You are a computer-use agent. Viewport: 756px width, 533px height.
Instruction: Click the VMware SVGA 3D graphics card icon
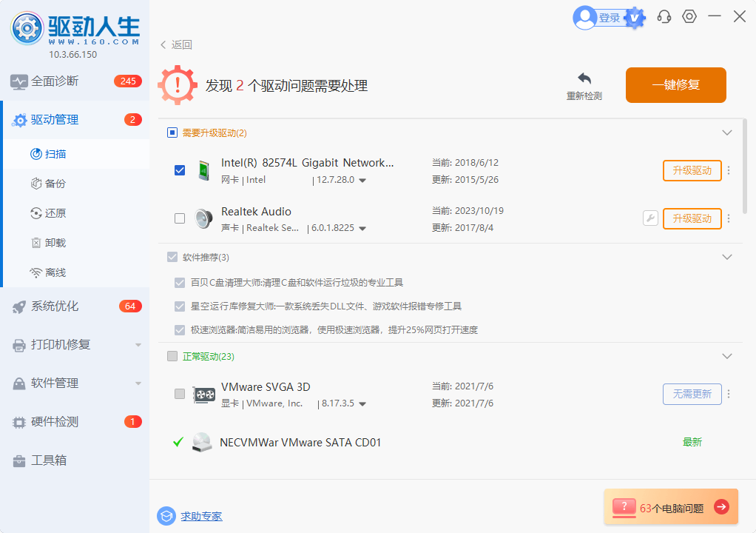[x=204, y=395]
